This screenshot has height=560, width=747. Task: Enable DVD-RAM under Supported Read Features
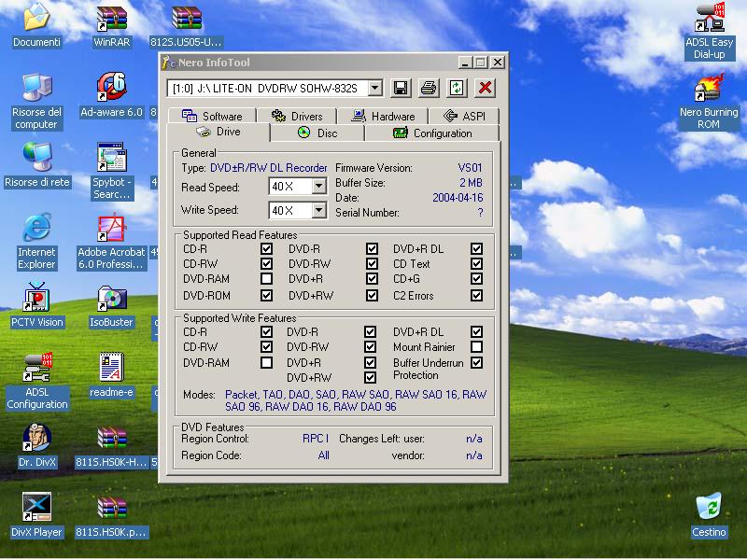tap(266, 278)
